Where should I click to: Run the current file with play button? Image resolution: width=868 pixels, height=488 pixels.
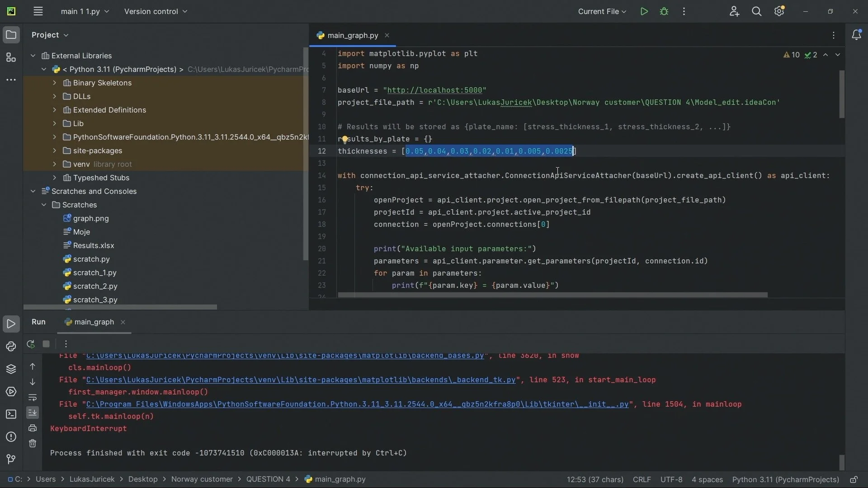[644, 12]
